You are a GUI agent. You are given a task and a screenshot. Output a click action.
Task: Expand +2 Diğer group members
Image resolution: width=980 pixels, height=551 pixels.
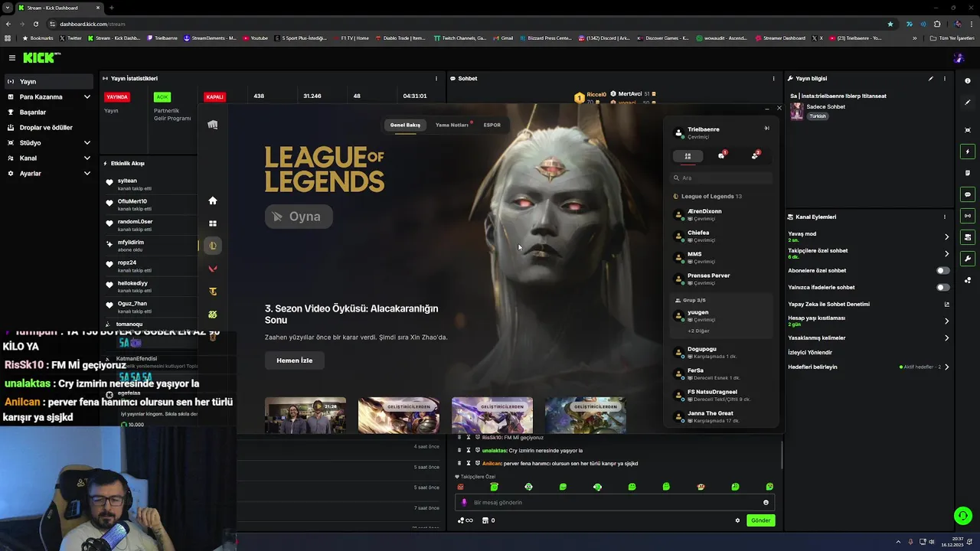click(x=698, y=331)
